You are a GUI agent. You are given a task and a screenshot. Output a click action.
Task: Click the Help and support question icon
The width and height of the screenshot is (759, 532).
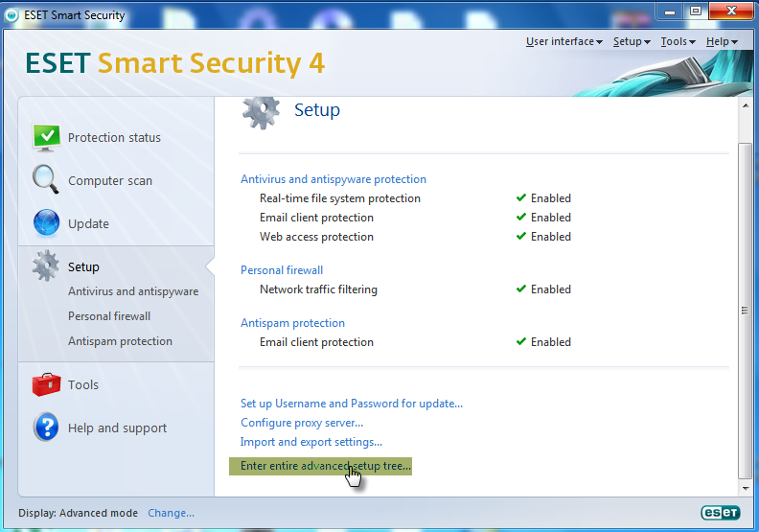46,428
